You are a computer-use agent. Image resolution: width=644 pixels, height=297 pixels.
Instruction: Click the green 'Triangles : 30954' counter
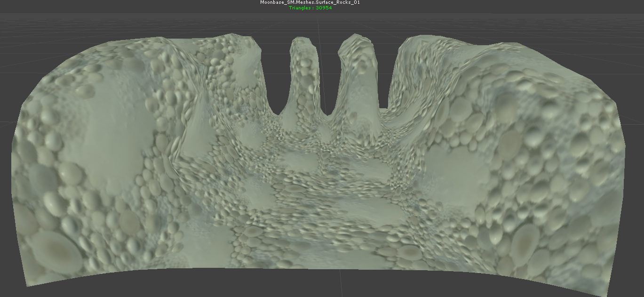[310, 8]
